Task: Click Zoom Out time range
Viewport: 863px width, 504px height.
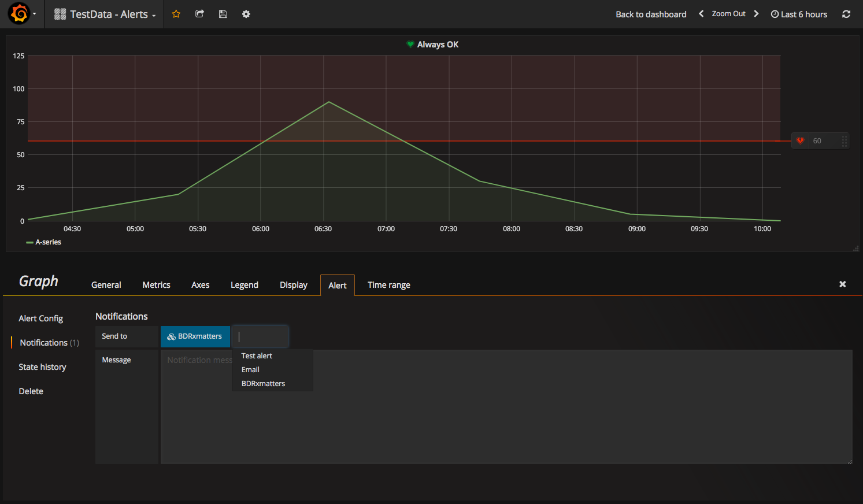Action: 728,14
